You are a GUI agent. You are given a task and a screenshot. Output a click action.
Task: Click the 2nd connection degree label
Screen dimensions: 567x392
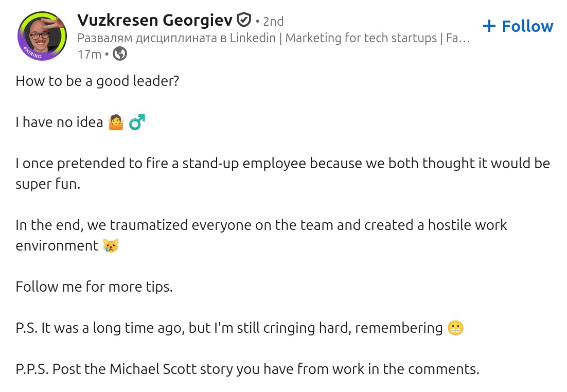click(273, 21)
